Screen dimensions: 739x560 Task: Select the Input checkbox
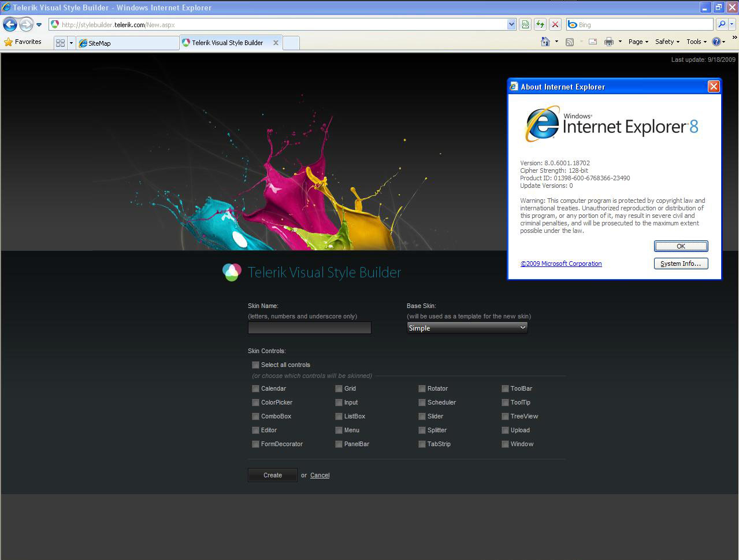click(x=339, y=402)
